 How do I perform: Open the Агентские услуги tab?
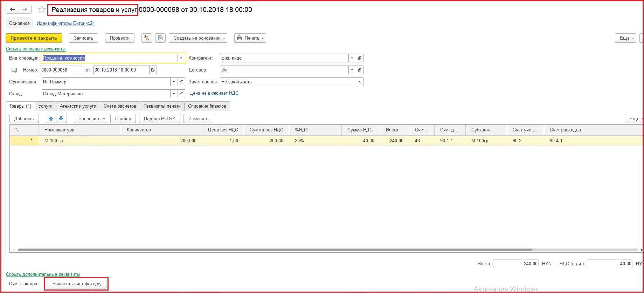click(78, 106)
